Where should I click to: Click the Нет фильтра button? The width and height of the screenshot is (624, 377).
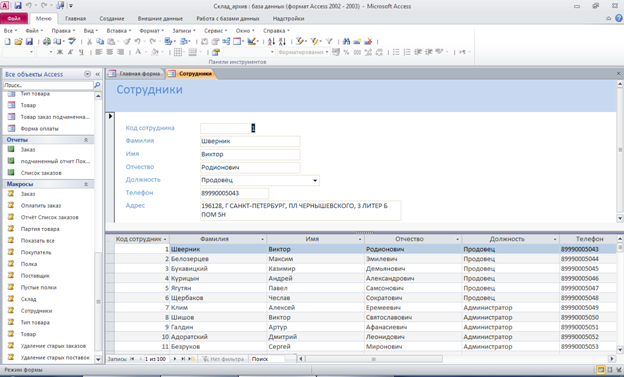tap(224, 359)
